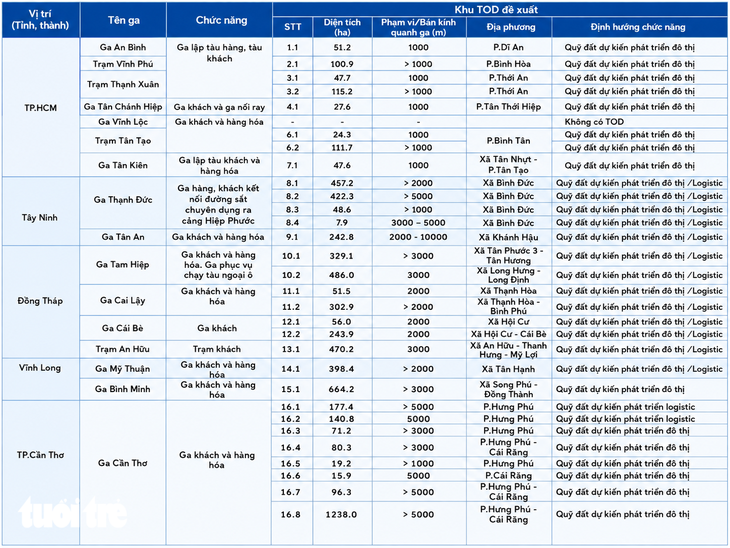Click the 'Xã Song Phú - Đông Thành' cell

click(x=509, y=389)
